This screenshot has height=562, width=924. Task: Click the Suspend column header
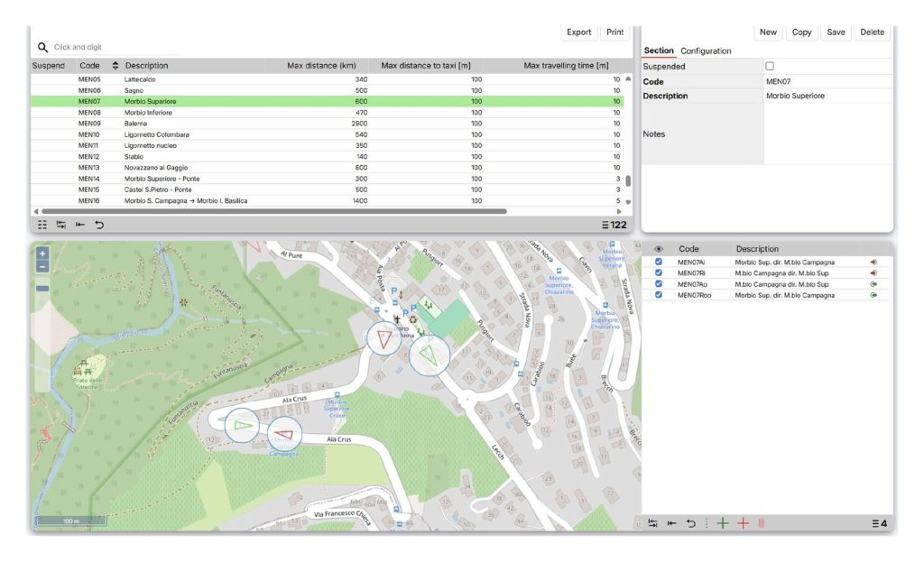pyautogui.click(x=49, y=65)
